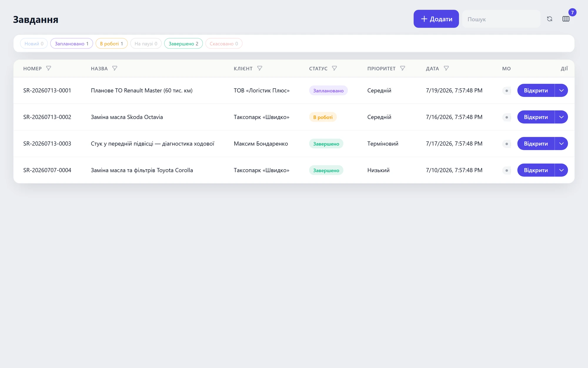Viewport: 588px width, 368px height.
Task: Filter the НОМЕР column
Action: [49, 68]
